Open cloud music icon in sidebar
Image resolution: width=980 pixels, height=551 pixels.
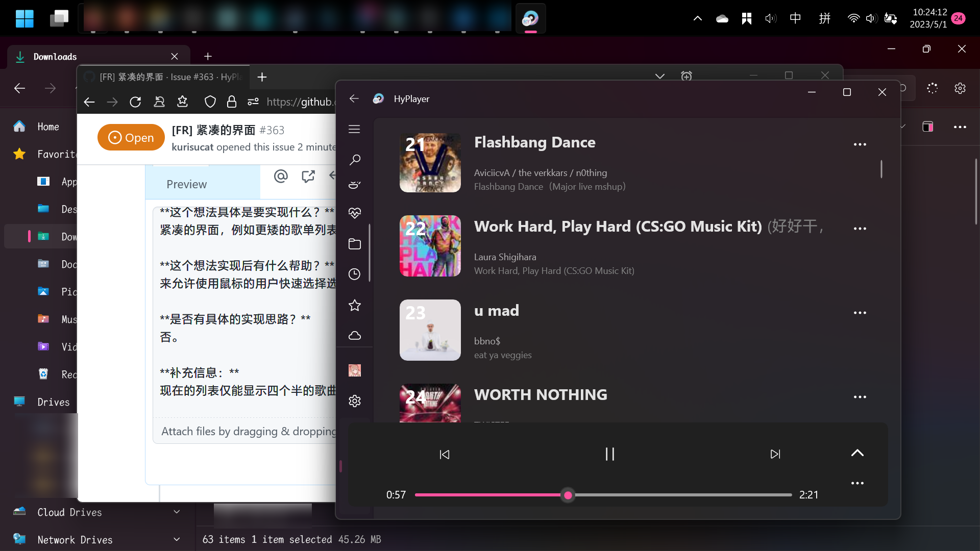[355, 335]
